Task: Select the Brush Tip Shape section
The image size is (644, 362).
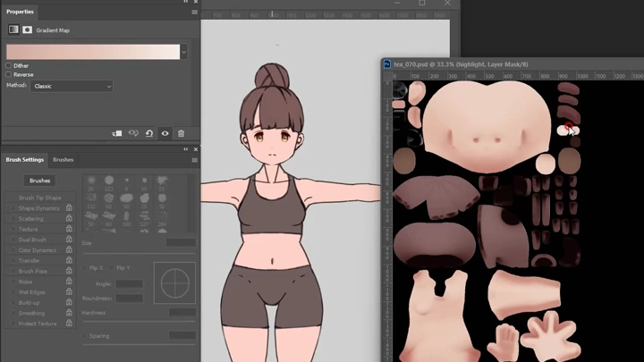Action: coord(40,198)
